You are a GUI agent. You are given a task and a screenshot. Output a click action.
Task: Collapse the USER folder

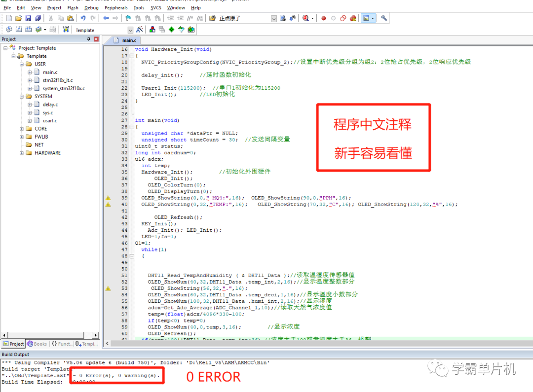pyautogui.click(x=21, y=64)
